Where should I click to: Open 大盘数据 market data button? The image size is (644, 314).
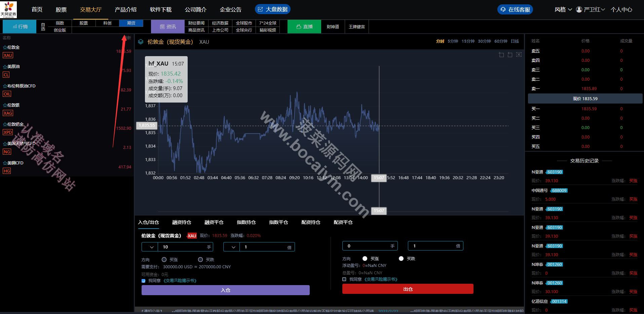click(273, 9)
